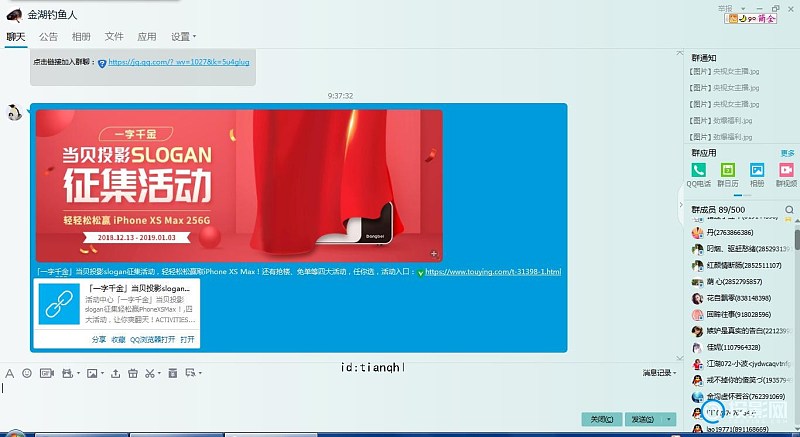Screen dimensions: 800x437
Task: Click avatar of member 花自飘零
Action: (697, 298)
